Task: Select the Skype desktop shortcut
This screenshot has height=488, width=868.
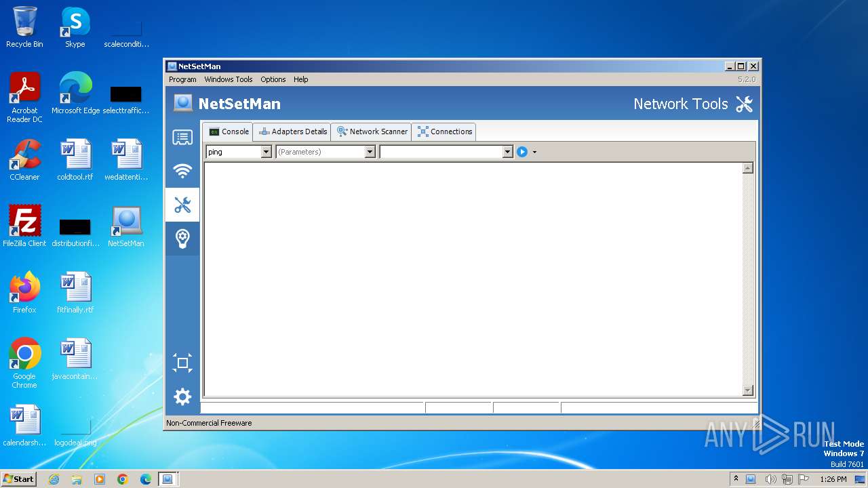Action: pyautogui.click(x=75, y=27)
